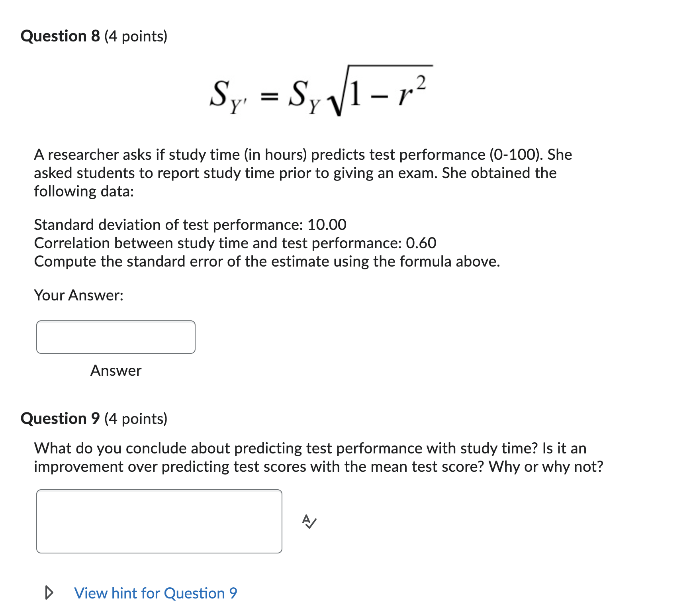Collapse the Question 9 hint disclosure triangle
The width and height of the screenshot is (693, 616).
pos(49,592)
